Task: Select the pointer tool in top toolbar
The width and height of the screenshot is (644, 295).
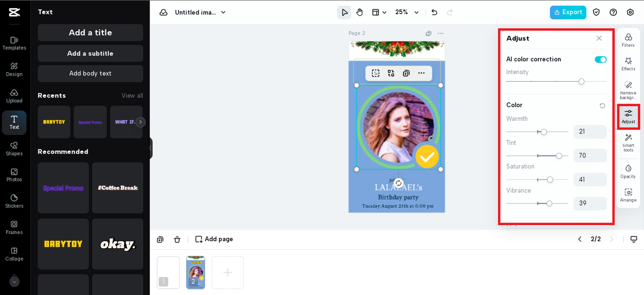Action: [x=344, y=12]
